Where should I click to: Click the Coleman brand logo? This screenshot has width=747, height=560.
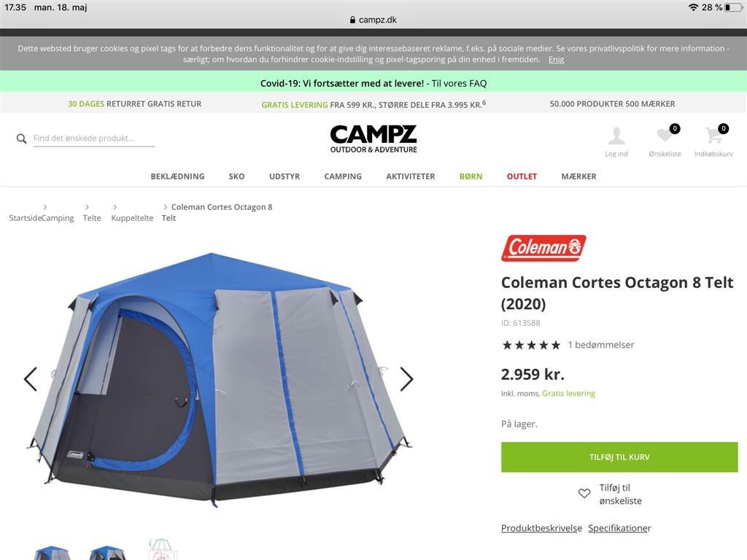[x=543, y=248]
